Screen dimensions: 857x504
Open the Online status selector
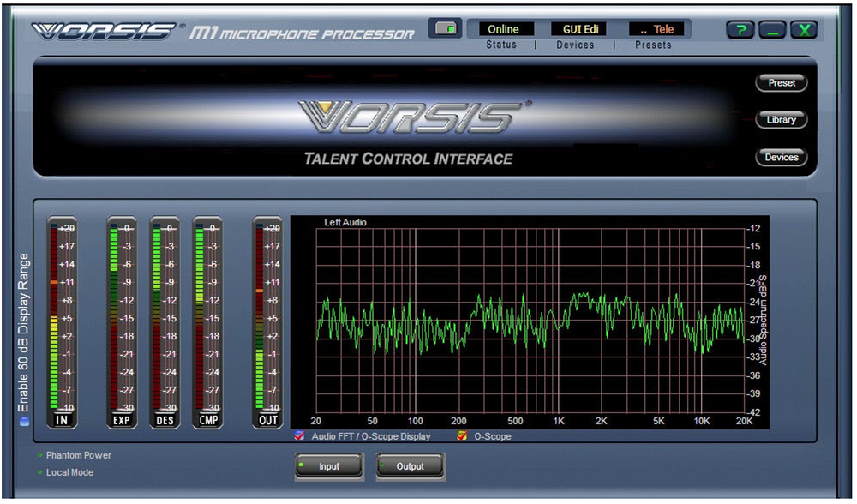504,28
